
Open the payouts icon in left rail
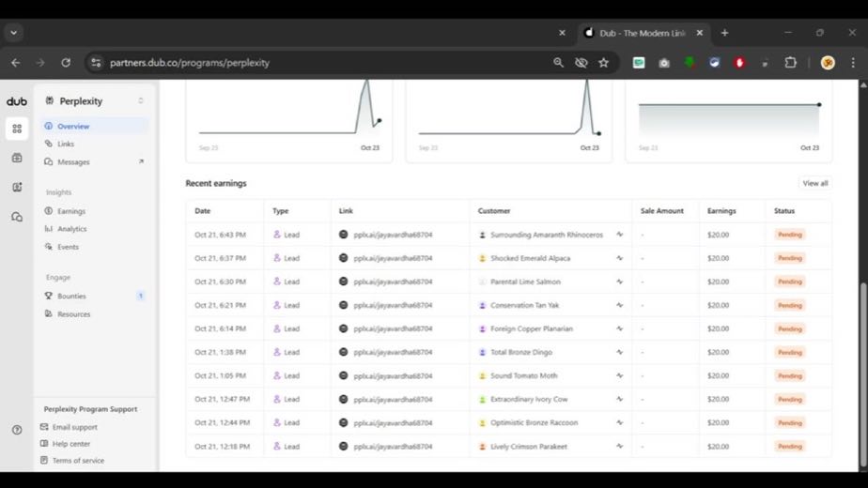pyautogui.click(x=17, y=159)
